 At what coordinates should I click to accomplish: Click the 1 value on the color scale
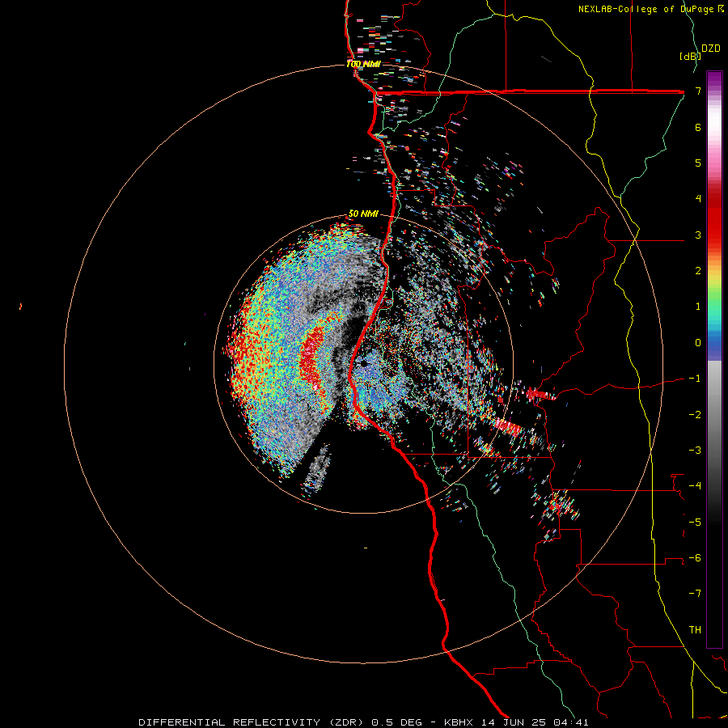click(698, 307)
